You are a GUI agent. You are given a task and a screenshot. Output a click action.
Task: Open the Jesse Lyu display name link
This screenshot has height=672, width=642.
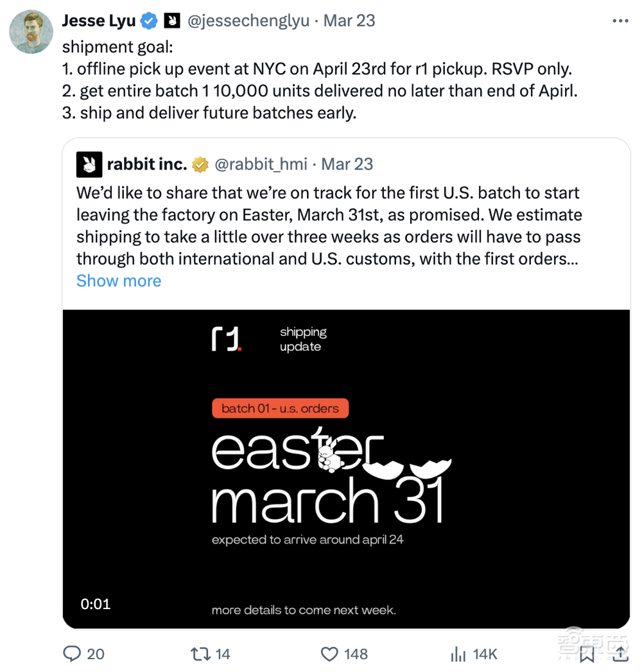99,21
